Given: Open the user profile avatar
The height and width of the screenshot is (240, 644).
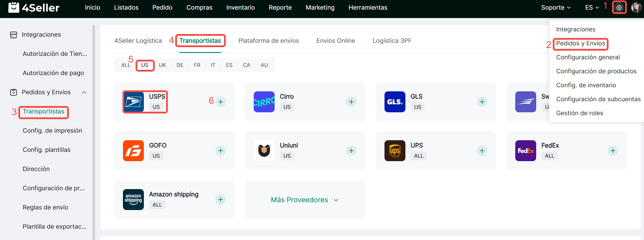Looking at the screenshot, I should coord(636,8).
